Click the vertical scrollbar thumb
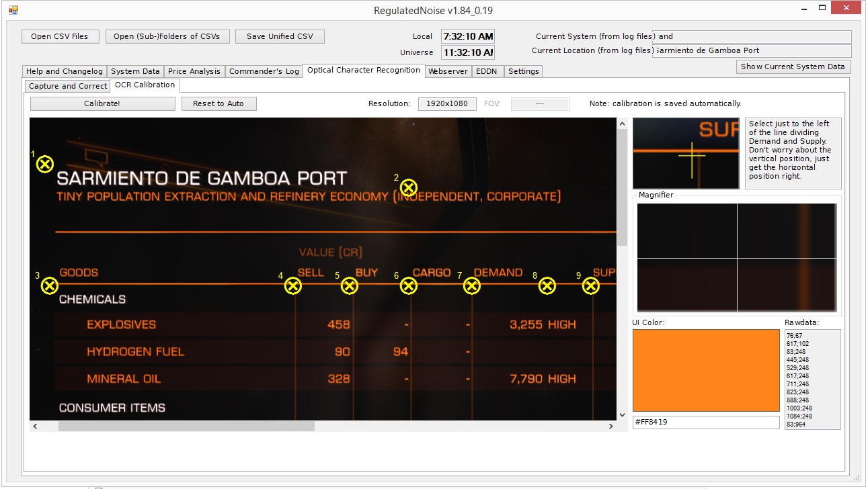The height and width of the screenshot is (489, 868). point(622,187)
